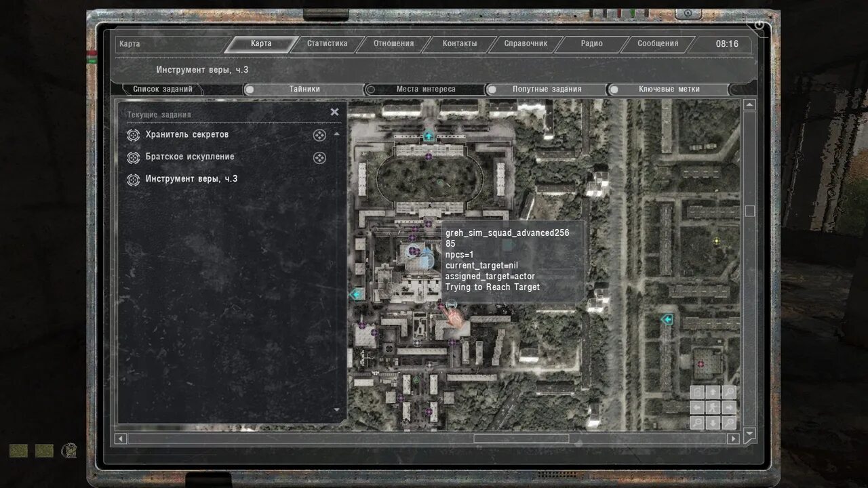Pan the map right with the arrow pad
This screenshot has height=488, width=868.
(729, 407)
